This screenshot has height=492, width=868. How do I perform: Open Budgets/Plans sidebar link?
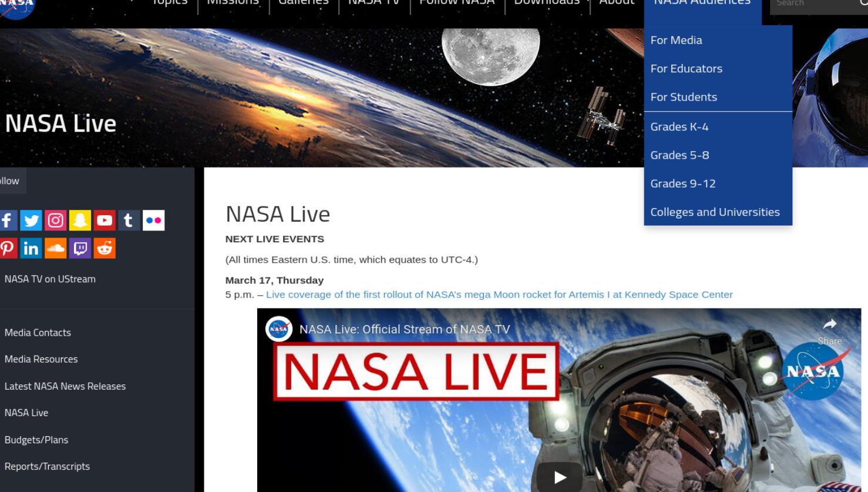[x=36, y=440]
